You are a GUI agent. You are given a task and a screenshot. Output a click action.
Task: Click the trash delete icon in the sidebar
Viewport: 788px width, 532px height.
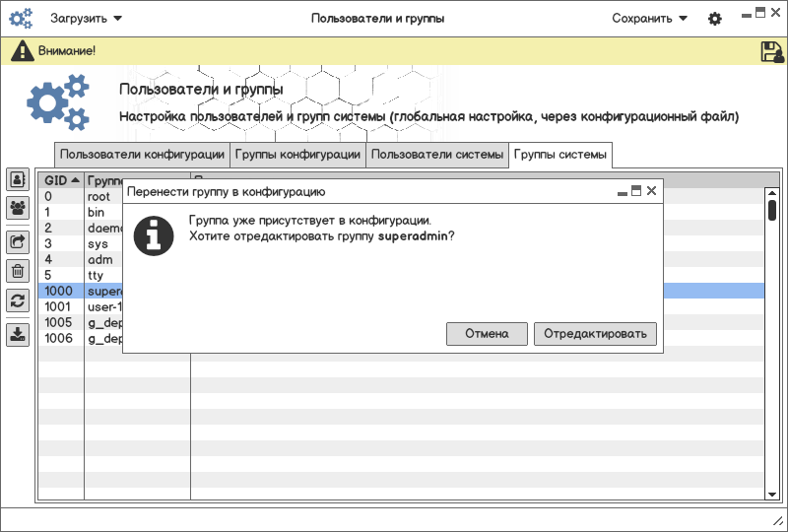click(18, 271)
